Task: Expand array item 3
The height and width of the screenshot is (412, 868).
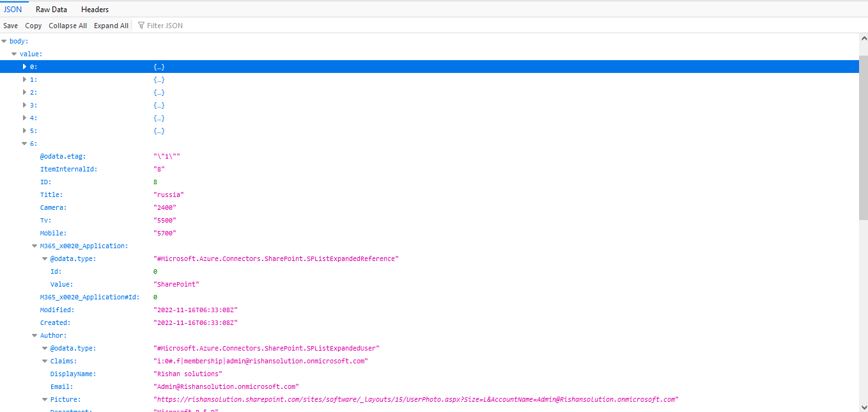Action: (x=24, y=105)
